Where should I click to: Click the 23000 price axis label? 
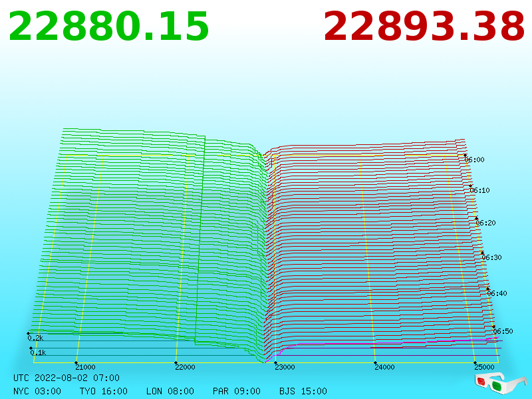[x=285, y=367]
